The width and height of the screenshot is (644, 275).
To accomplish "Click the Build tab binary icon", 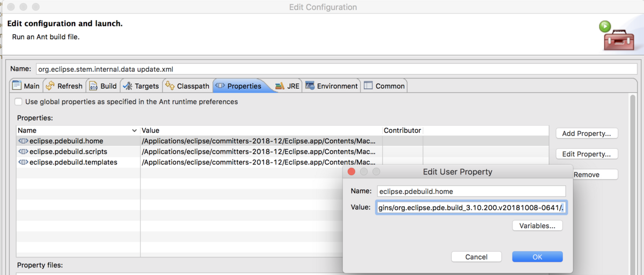I will [x=93, y=86].
